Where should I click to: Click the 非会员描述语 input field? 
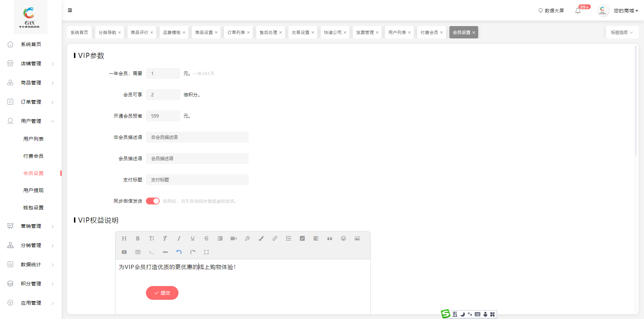(x=197, y=137)
